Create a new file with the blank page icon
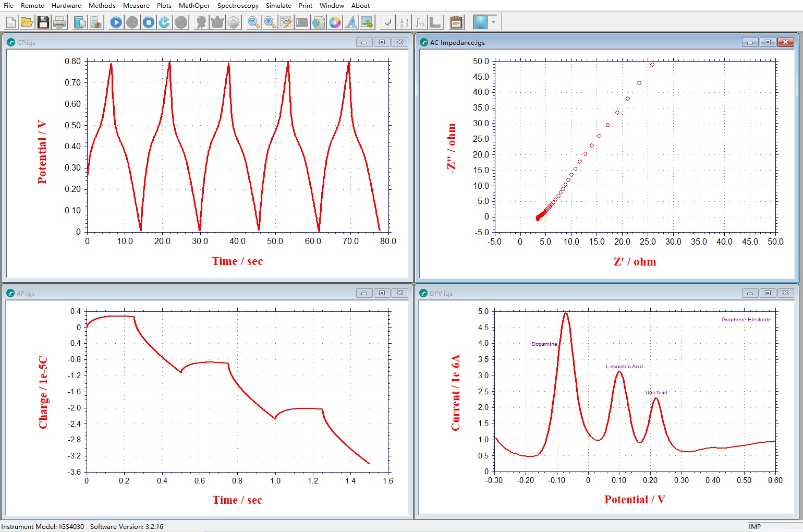 pos(10,22)
